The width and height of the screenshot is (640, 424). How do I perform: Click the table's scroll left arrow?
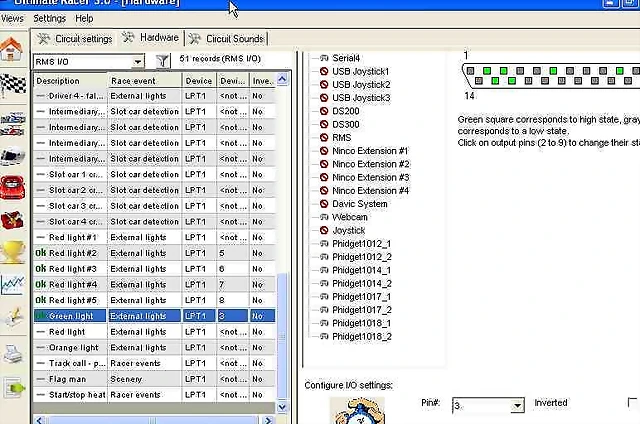point(39,420)
